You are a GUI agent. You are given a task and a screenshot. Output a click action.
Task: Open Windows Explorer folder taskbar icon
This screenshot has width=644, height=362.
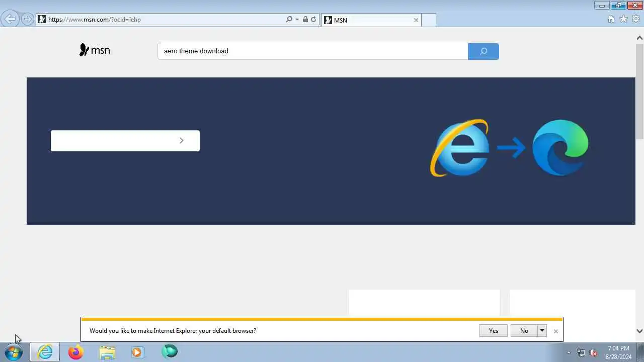(107, 352)
